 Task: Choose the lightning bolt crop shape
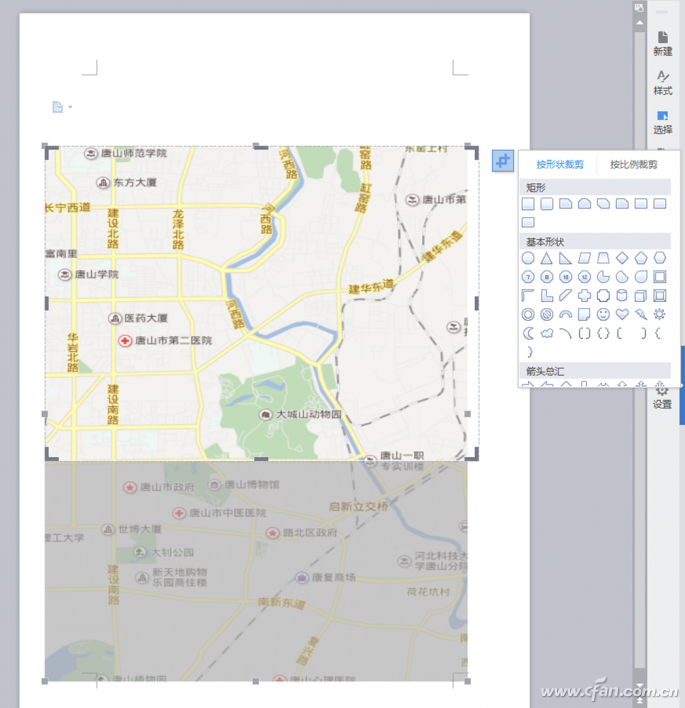click(641, 314)
